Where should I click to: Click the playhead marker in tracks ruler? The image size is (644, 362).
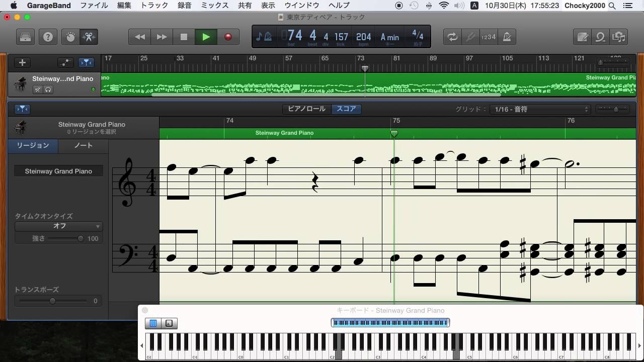[x=365, y=68]
